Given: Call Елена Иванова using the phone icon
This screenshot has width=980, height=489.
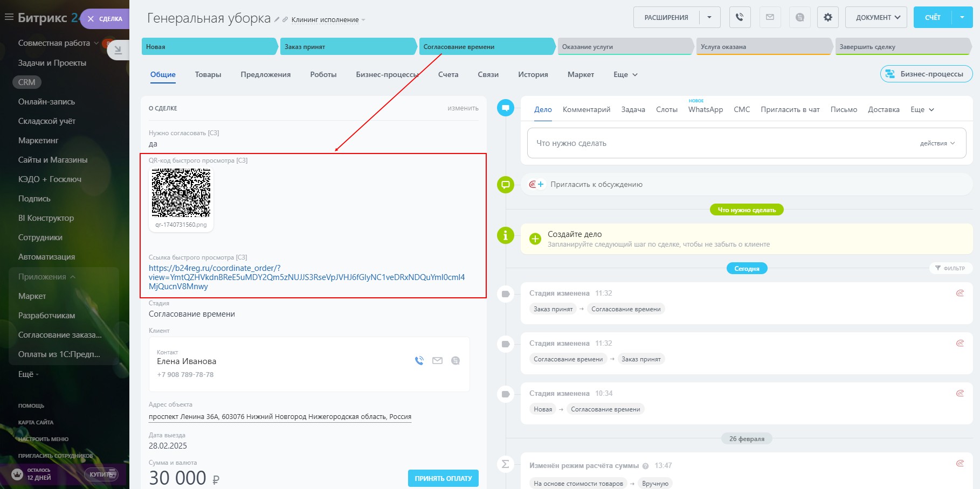Looking at the screenshot, I should [419, 361].
